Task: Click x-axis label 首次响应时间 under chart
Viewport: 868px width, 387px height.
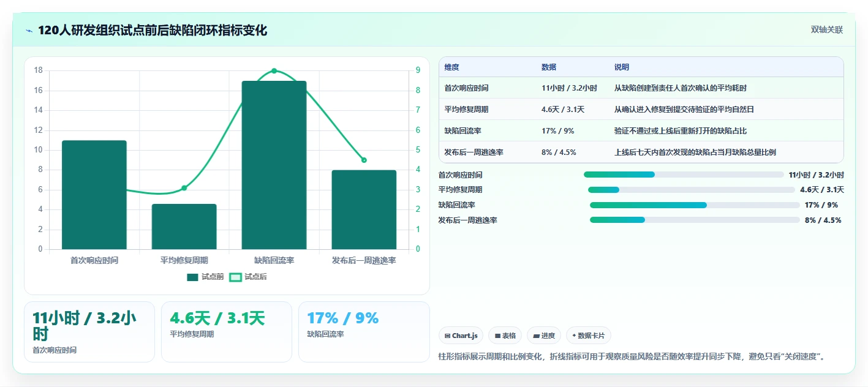Action: (x=94, y=260)
